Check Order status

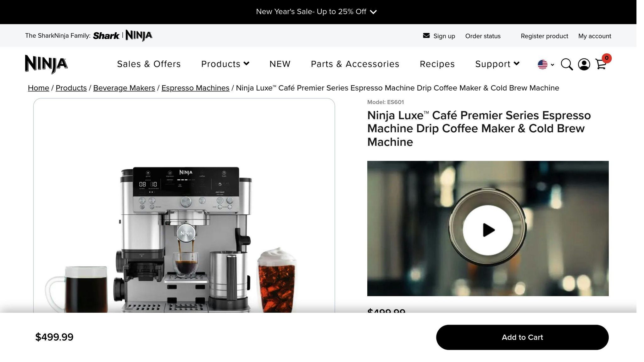pyautogui.click(x=483, y=36)
